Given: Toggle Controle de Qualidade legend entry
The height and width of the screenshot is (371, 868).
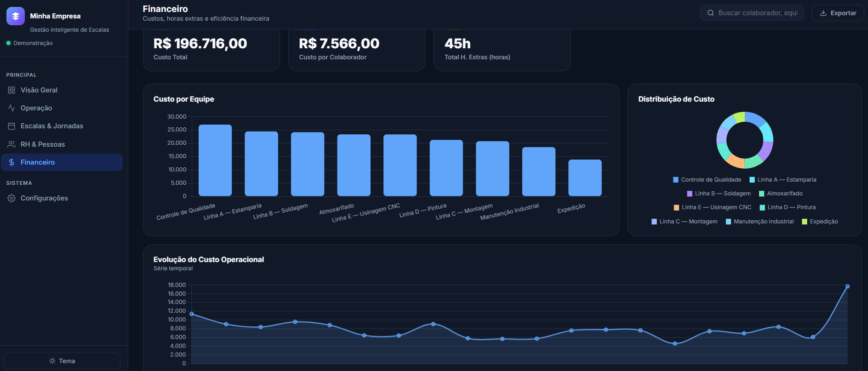Looking at the screenshot, I should pyautogui.click(x=707, y=180).
